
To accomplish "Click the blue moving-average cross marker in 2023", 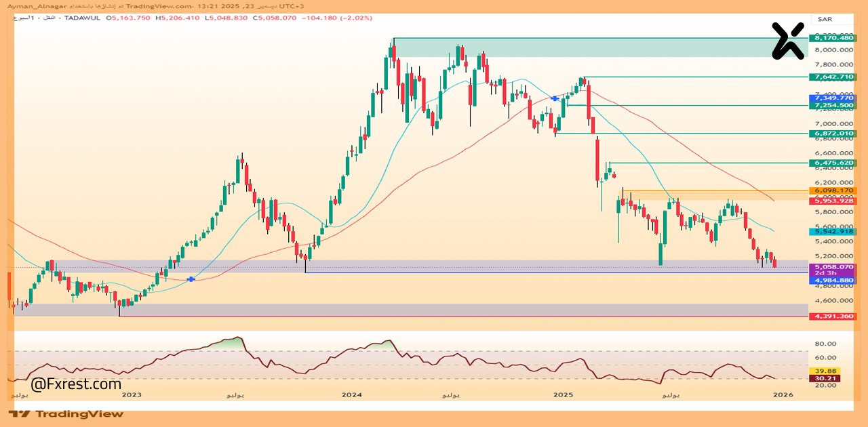I will [x=191, y=279].
